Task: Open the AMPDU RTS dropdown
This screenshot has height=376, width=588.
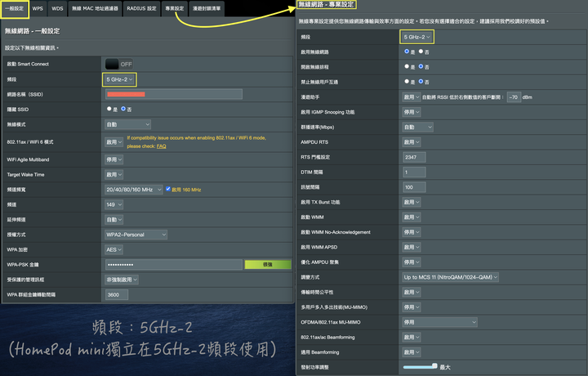Action: 412,142
